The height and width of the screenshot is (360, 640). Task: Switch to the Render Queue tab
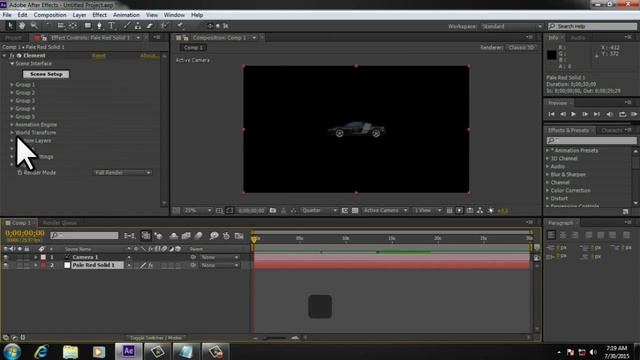tap(60, 223)
